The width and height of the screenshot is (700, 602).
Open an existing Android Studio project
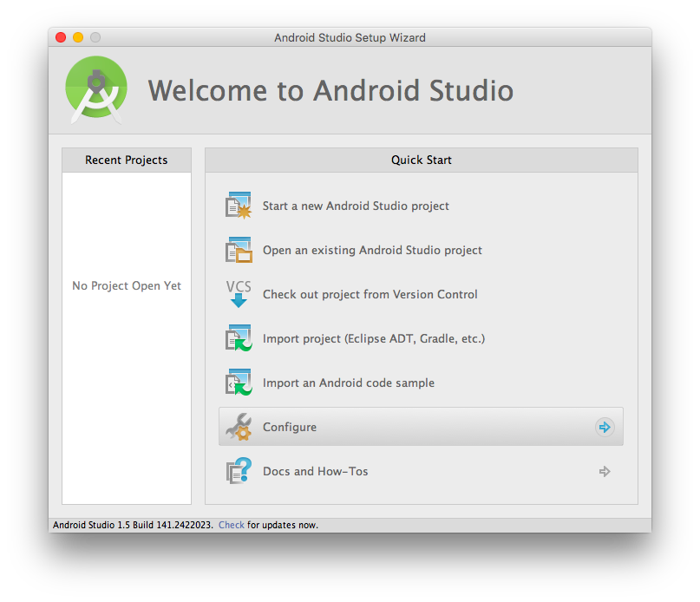pos(372,250)
